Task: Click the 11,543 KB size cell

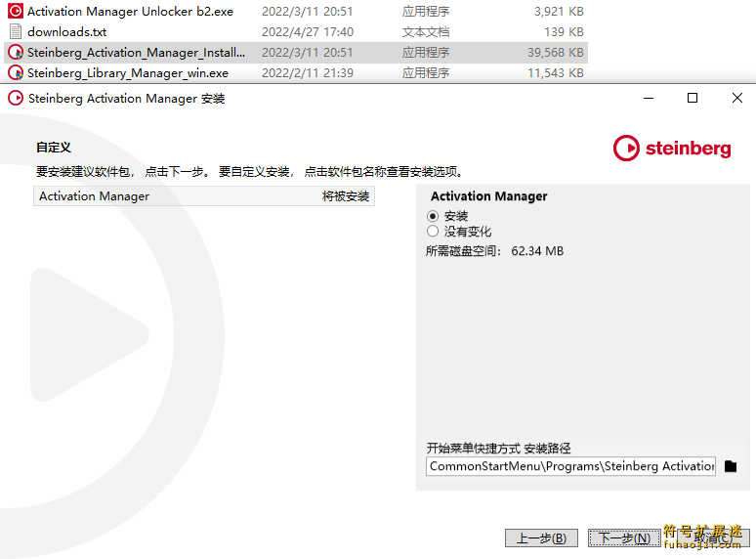Action: [556, 73]
